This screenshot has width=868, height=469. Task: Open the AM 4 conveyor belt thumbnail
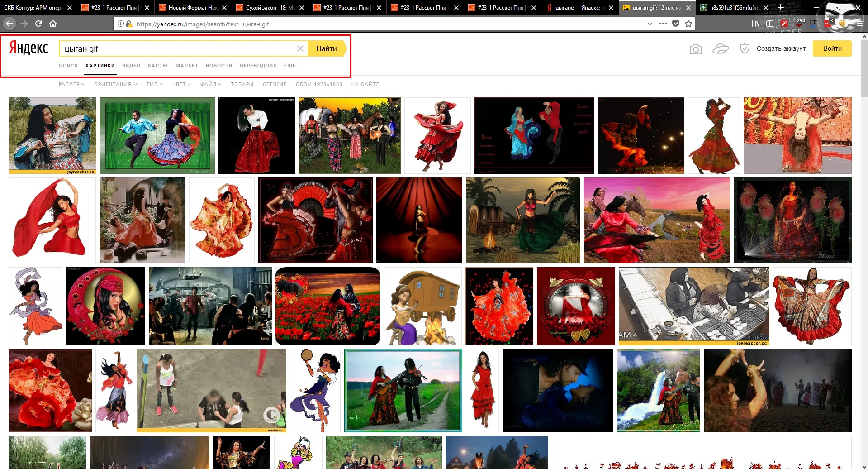(x=694, y=306)
